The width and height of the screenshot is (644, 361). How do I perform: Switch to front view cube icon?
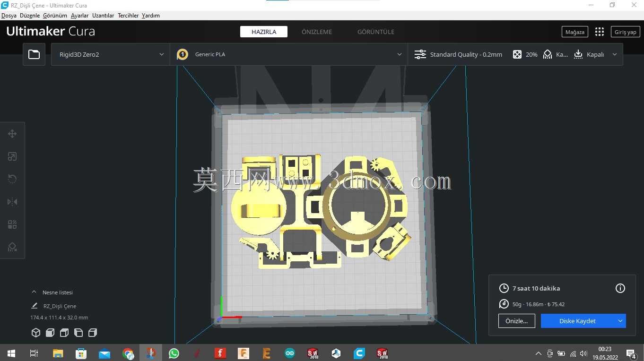click(50, 333)
